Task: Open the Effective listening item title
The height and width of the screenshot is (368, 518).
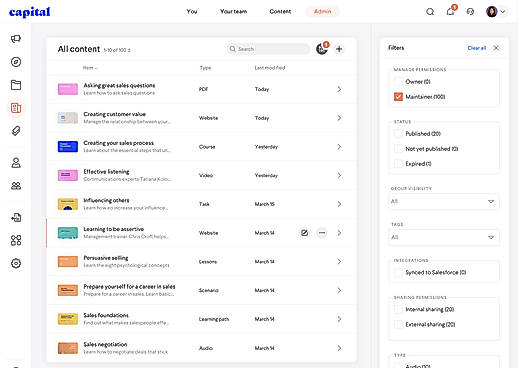Action: (106, 172)
